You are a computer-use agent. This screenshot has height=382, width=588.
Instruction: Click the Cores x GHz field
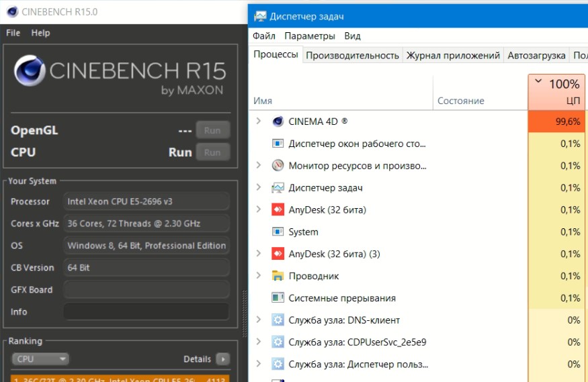point(146,224)
